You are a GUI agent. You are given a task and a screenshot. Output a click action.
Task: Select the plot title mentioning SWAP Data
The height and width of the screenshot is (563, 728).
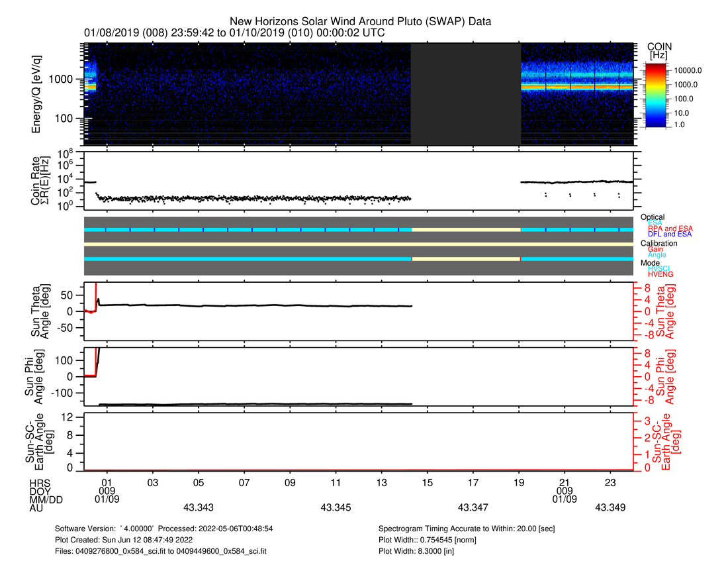tap(360, 22)
